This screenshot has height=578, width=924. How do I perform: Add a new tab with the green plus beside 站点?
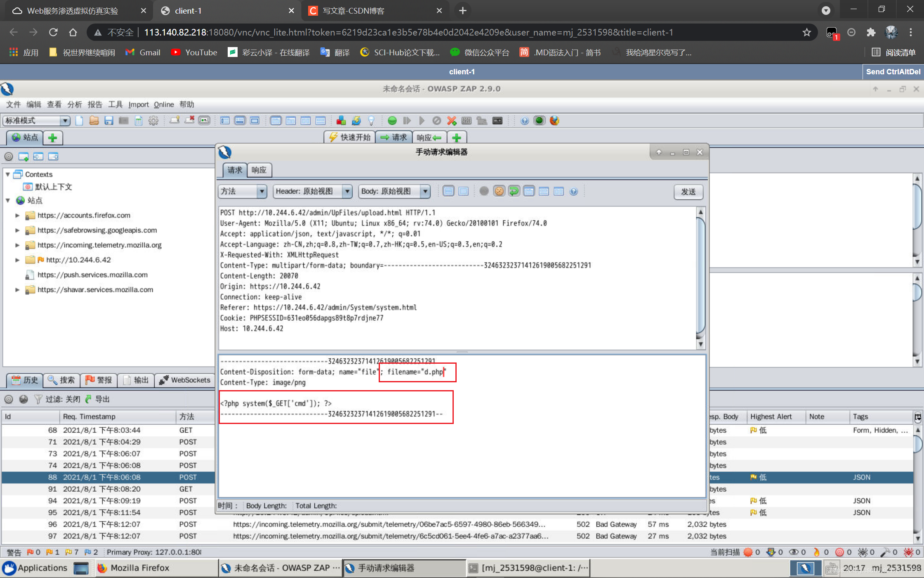point(52,138)
